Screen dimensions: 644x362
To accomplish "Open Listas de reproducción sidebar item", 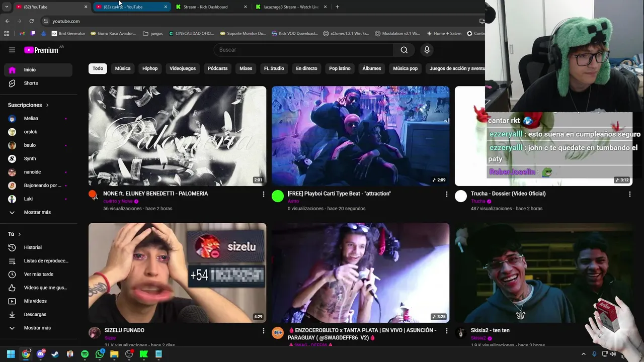I will pos(38,261).
